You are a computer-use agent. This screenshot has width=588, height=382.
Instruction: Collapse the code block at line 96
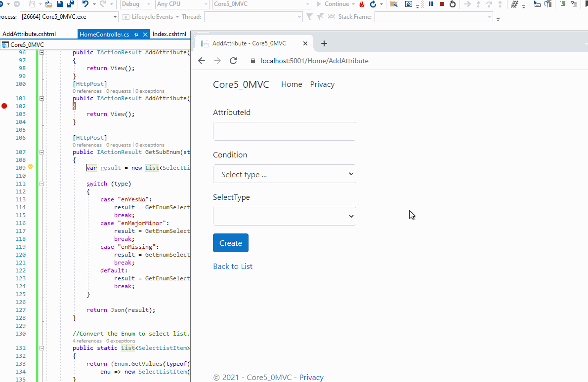tap(42, 53)
